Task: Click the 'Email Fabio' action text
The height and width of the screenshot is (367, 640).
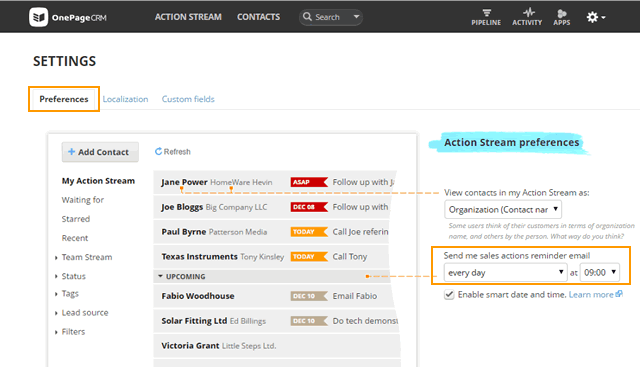Action: click(x=355, y=296)
